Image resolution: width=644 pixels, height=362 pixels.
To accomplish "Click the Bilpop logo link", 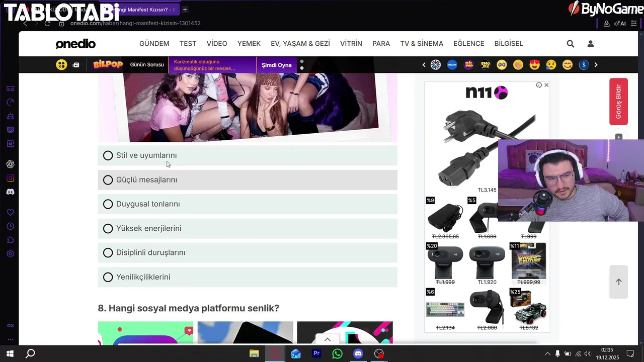I will pyautogui.click(x=108, y=65).
